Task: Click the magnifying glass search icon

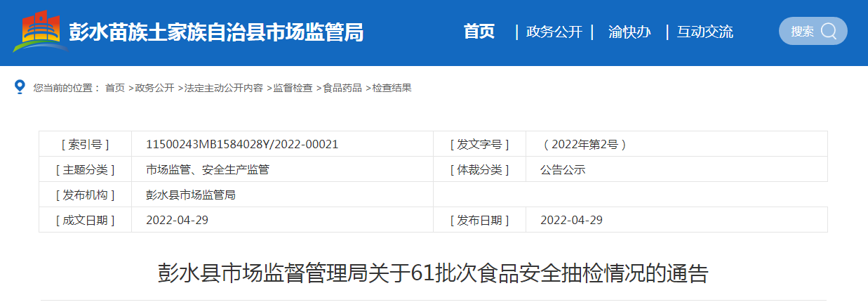Action: coord(829,31)
